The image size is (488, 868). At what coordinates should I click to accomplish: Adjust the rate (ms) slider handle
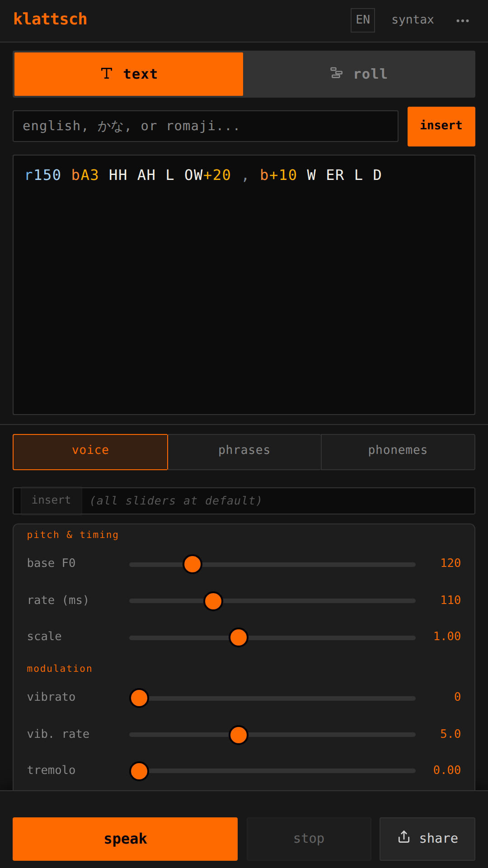[x=213, y=601]
